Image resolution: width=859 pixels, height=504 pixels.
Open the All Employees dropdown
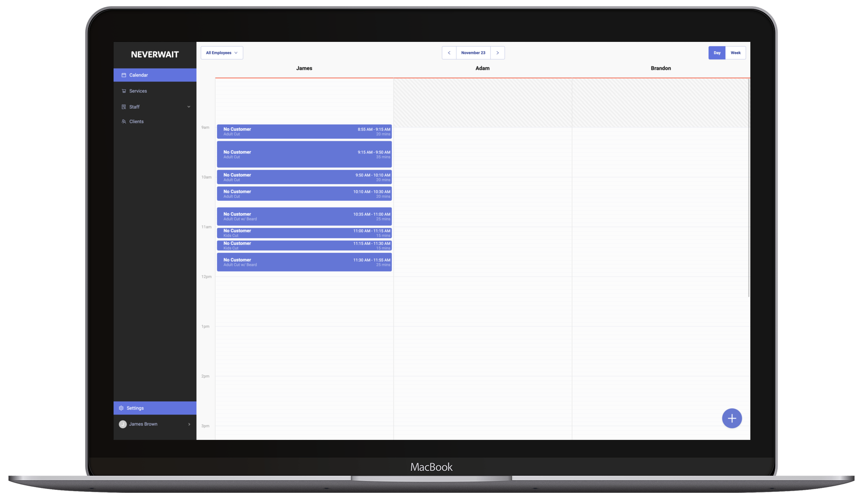click(221, 52)
